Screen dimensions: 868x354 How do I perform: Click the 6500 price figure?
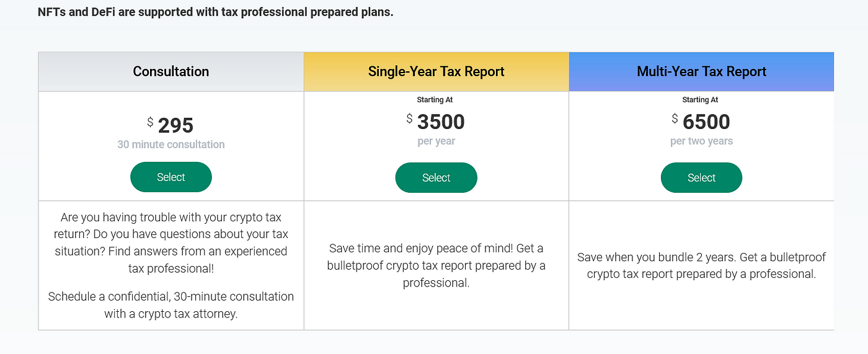(x=706, y=122)
